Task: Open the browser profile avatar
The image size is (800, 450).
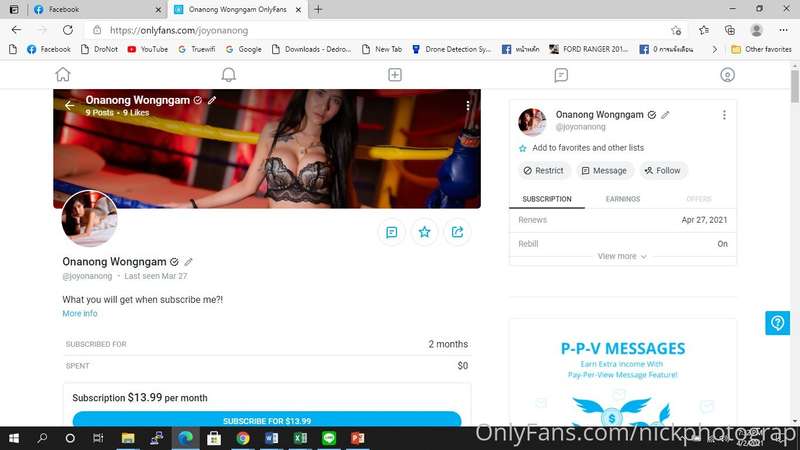Action: [x=756, y=30]
